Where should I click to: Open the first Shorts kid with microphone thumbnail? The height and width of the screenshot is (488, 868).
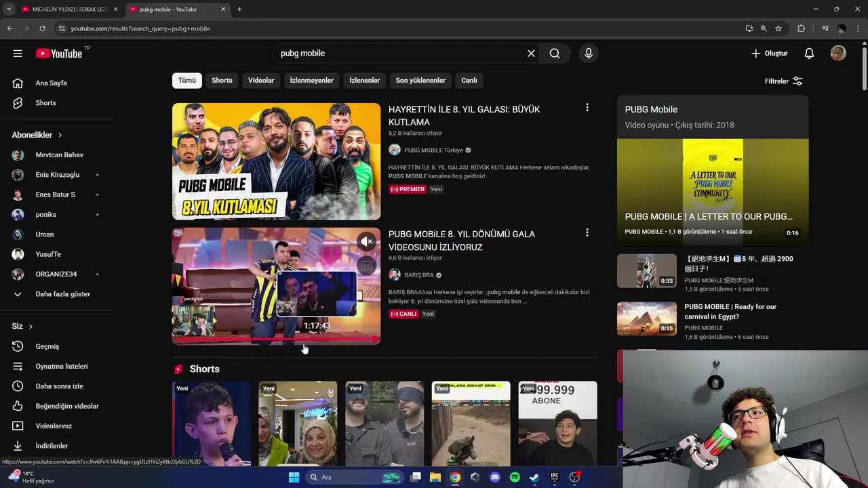click(212, 424)
